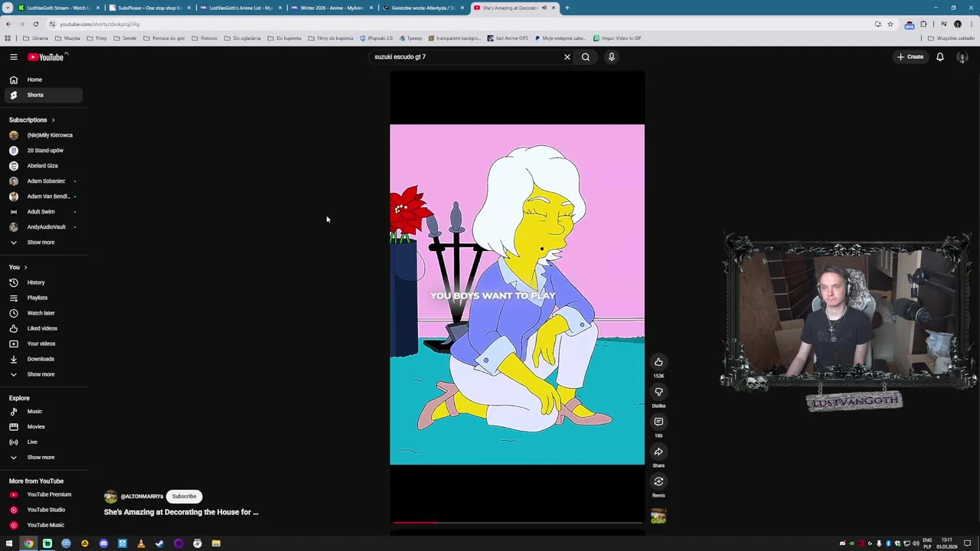Image resolution: width=980 pixels, height=551 pixels.
Task: Reload the page
Action: [35, 24]
